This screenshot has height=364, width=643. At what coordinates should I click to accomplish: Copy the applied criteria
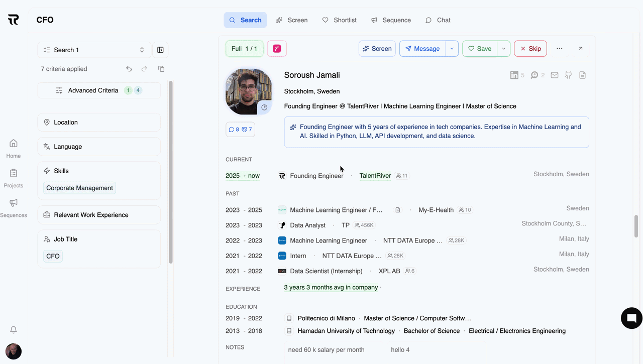(x=161, y=69)
